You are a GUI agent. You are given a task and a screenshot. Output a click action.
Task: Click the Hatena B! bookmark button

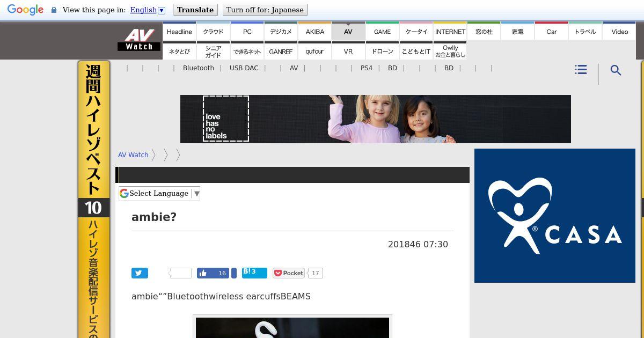coord(254,273)
